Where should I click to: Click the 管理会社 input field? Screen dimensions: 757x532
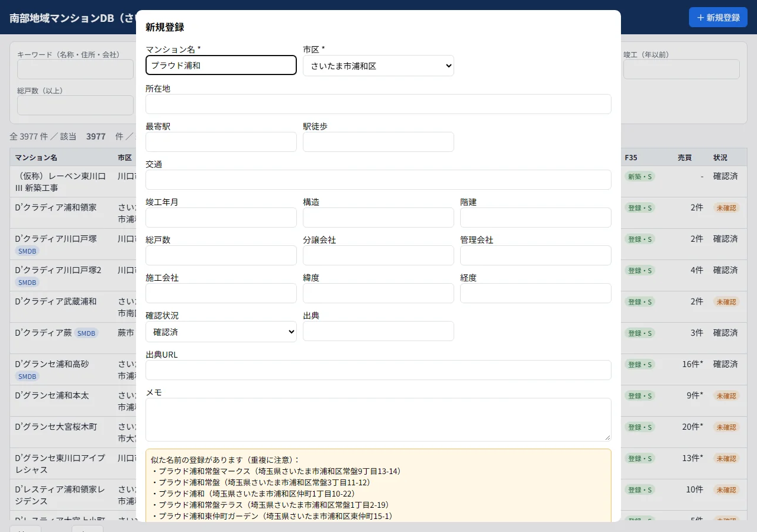coord(536,255)
